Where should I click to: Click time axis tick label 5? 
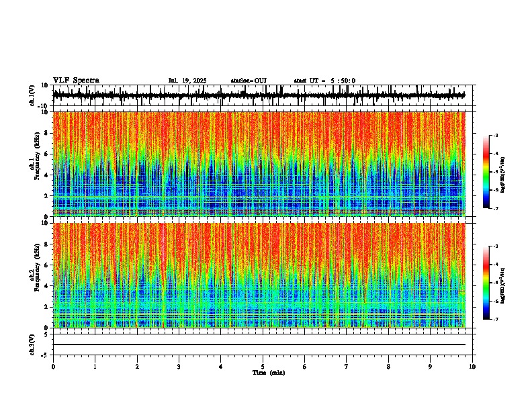[x=263, y=367]
